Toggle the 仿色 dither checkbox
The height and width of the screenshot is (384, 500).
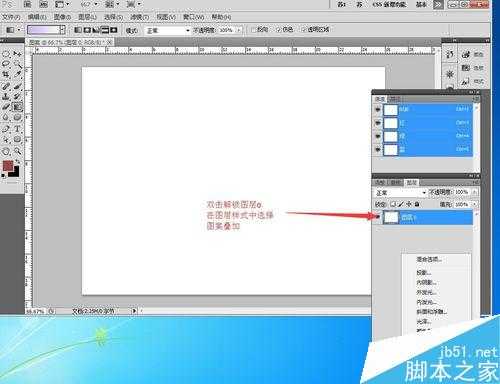pos(279,30)
